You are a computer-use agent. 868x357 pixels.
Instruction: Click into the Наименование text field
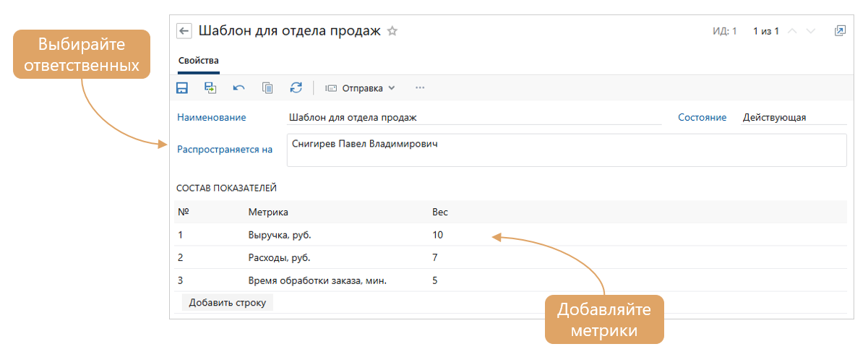(x=473, y=117)
